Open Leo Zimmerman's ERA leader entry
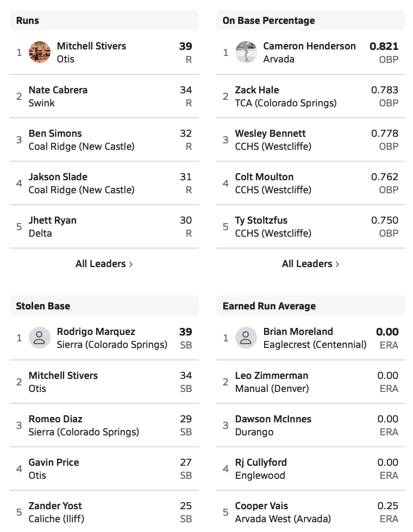The width and height of the screenshot is (413, 532). pos(271,376)
